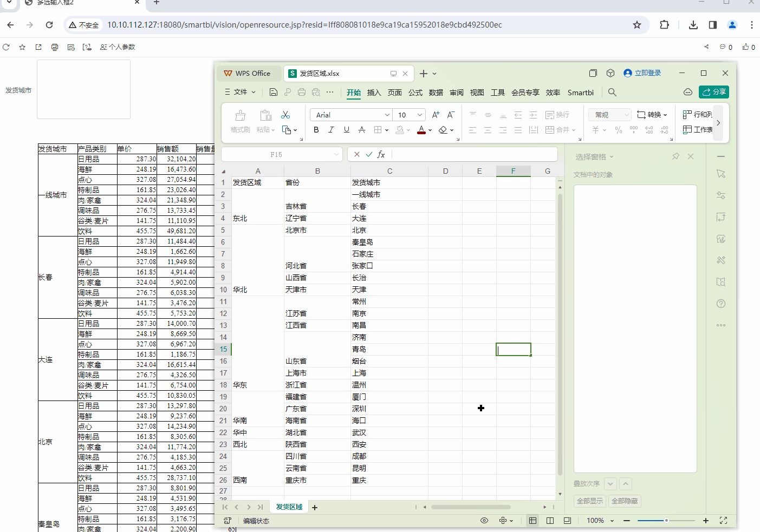
Task: Click the WPS Office home tab
Action: coord(248,73)
